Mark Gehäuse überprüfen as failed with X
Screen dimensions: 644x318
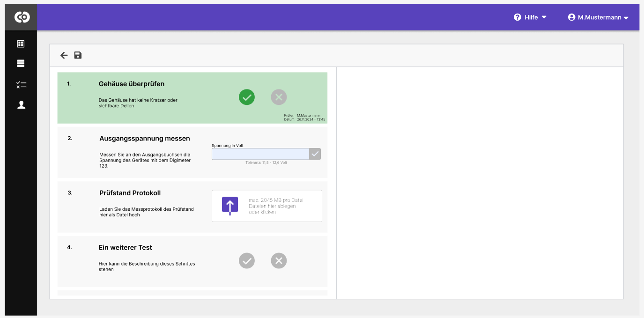(279, 97)
